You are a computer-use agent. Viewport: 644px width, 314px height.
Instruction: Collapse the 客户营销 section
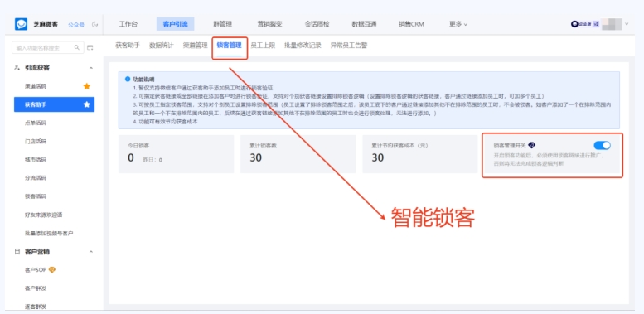click(x=91, y=251)
